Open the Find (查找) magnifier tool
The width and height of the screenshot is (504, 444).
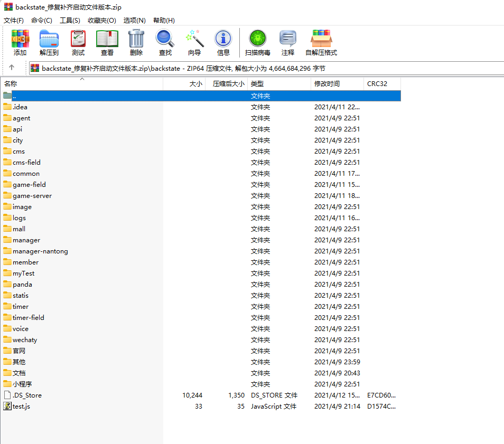point(165,43)
